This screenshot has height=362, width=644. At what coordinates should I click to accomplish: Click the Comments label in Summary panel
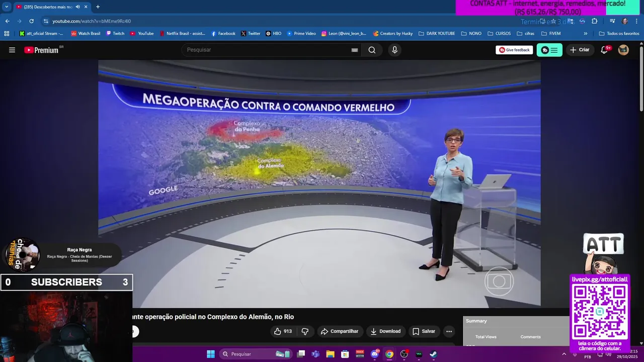click(530, 337)
